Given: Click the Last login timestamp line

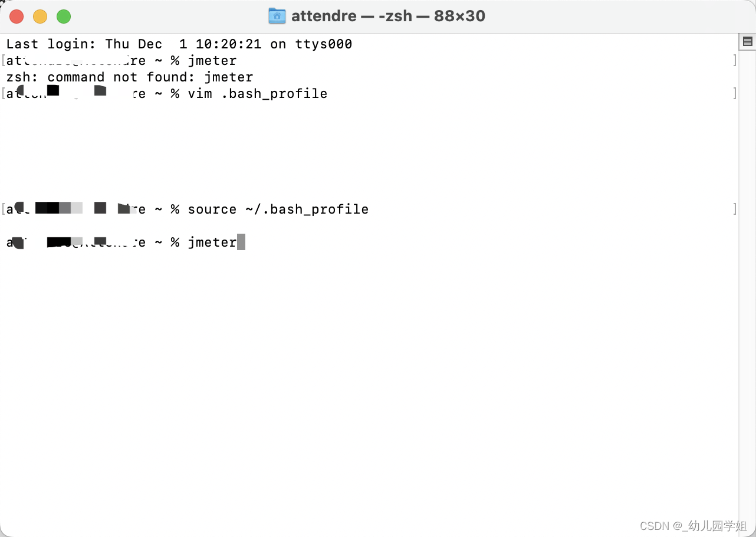Looking at the screenshot, I should [x=177, y=44].
